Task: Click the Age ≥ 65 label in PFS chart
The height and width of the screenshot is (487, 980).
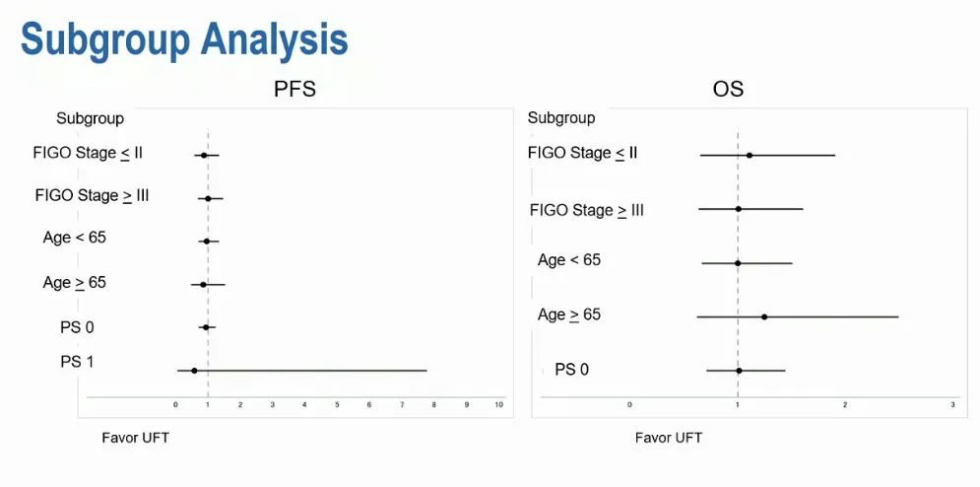Action: [74, 283]
